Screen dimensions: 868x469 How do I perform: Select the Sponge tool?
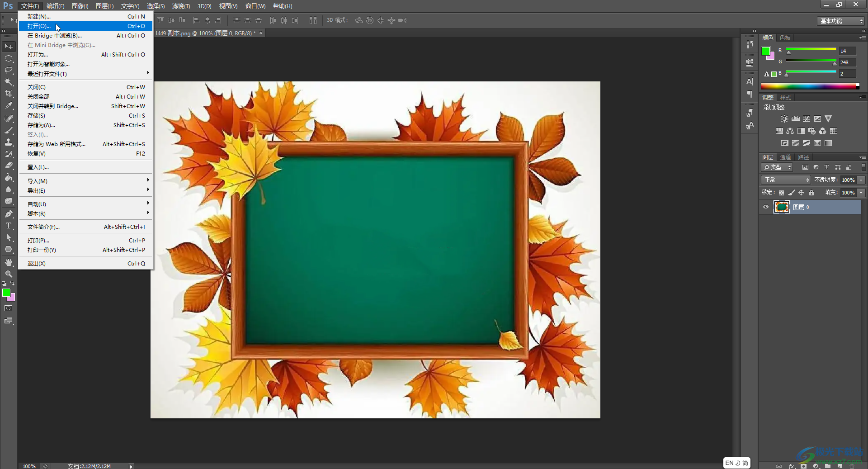pos(9,201)
